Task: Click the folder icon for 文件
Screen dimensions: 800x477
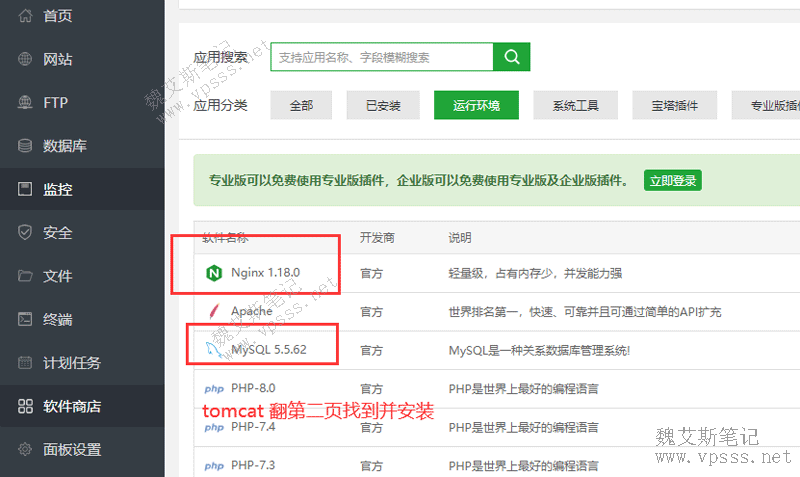Action: point(25,276)
